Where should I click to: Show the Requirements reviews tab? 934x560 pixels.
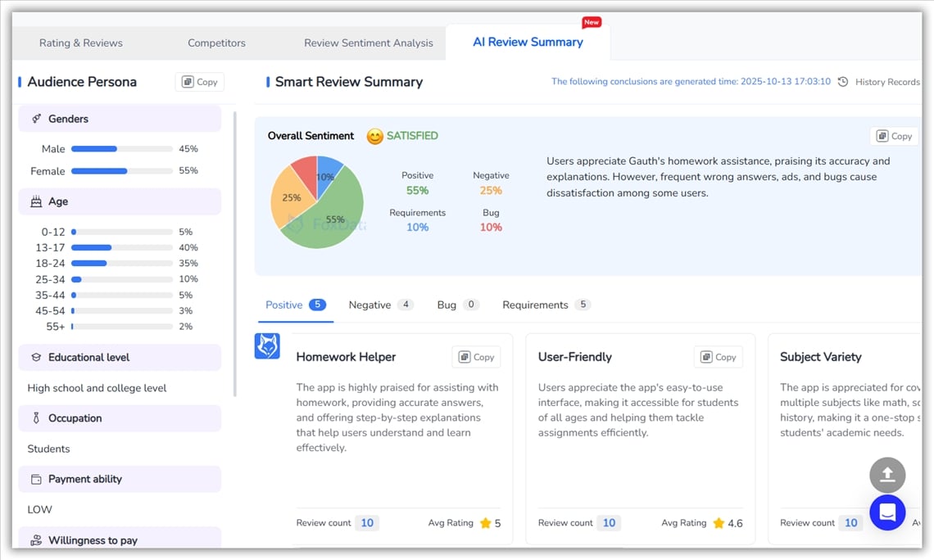tap(535, 305)
